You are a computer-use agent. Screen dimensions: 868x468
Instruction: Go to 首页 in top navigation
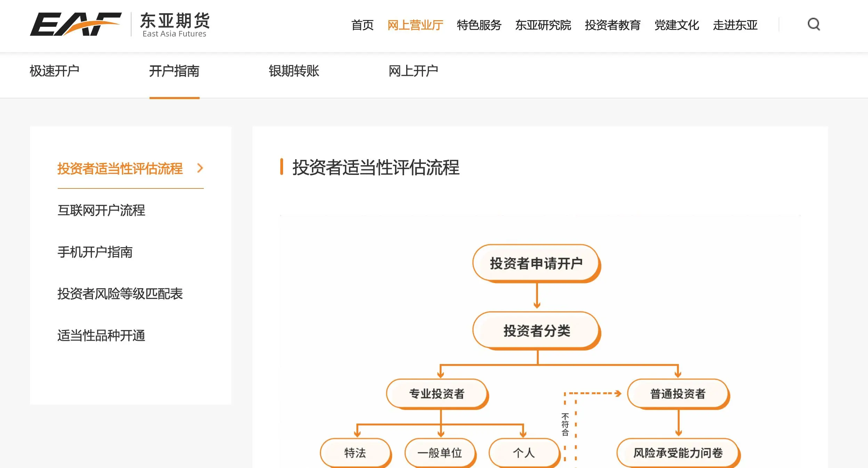click(362, 25)
